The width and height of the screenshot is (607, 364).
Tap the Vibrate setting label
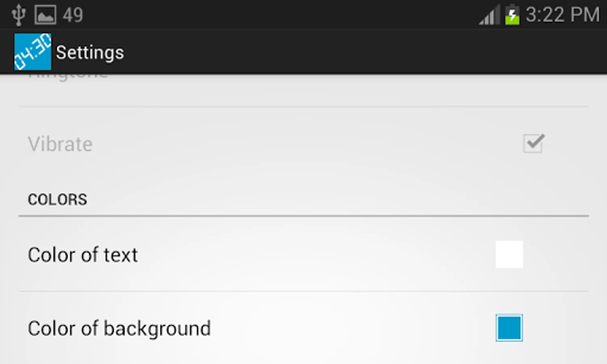point(60,144)
